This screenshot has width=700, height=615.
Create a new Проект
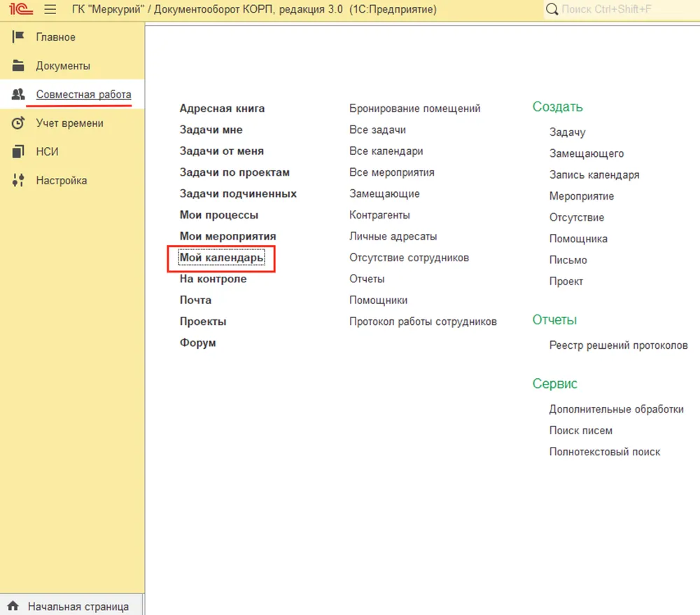click(566, 282)
